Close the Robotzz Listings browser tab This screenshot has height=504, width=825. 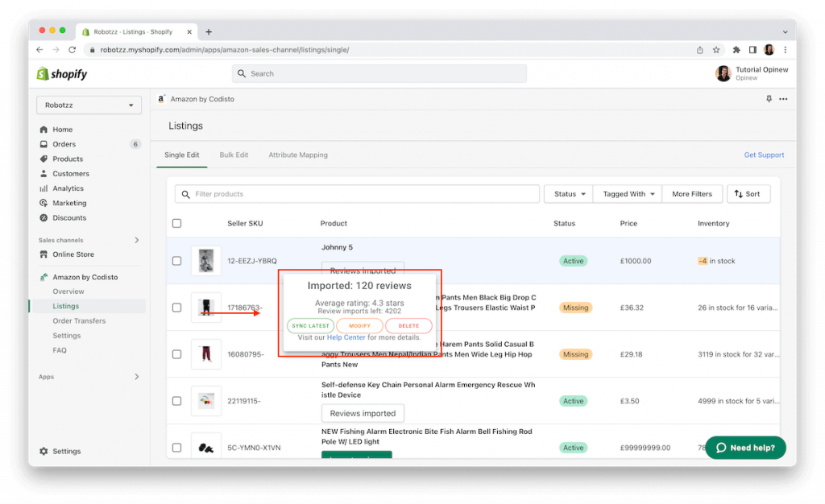click(189, 32)
